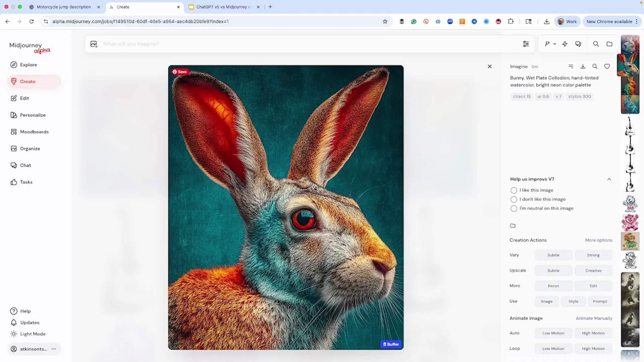Open the chat bubbles icon near prompt bar

pos(578,44)
